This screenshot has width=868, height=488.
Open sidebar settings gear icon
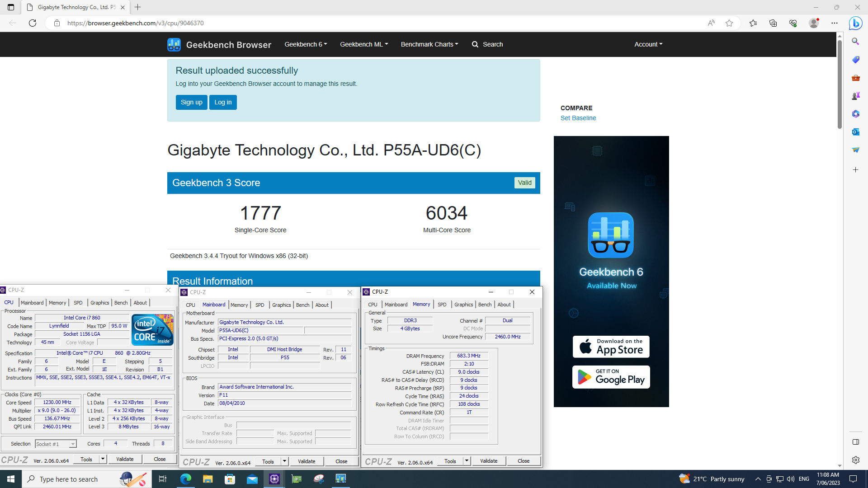(855, 460)
